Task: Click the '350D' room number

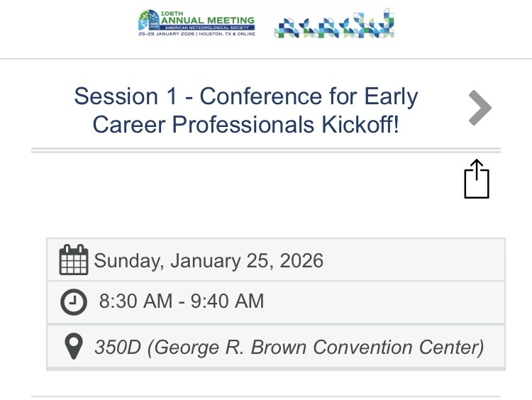Action: tap(118, 348)
